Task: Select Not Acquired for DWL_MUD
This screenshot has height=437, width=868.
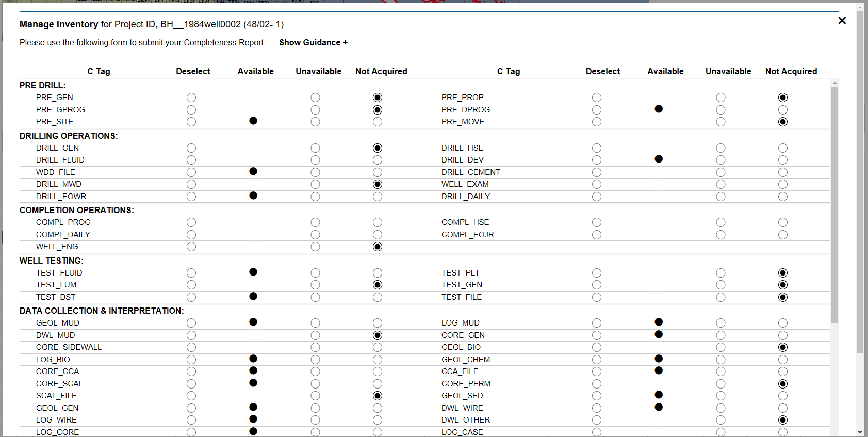Action: click(x=378, y=335)
